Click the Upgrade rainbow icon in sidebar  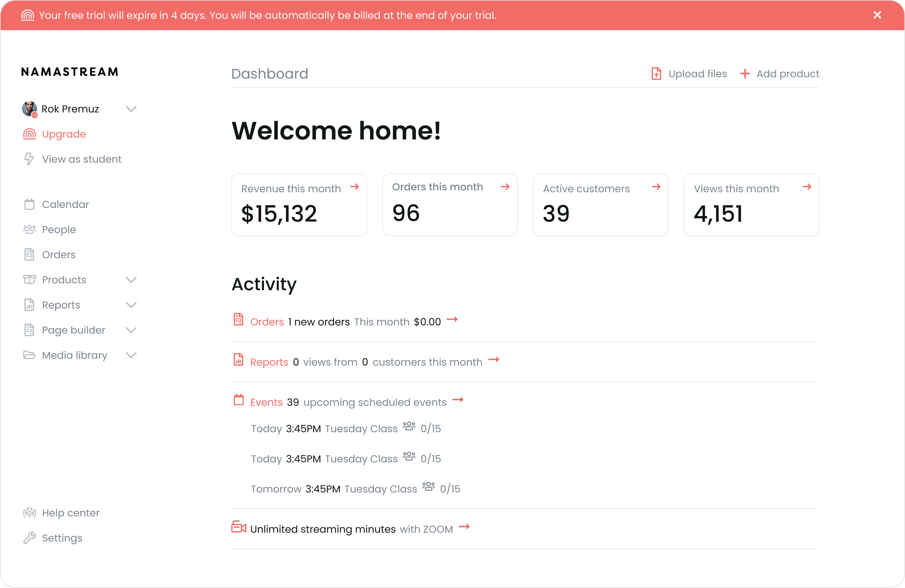(x=29, y=134)
